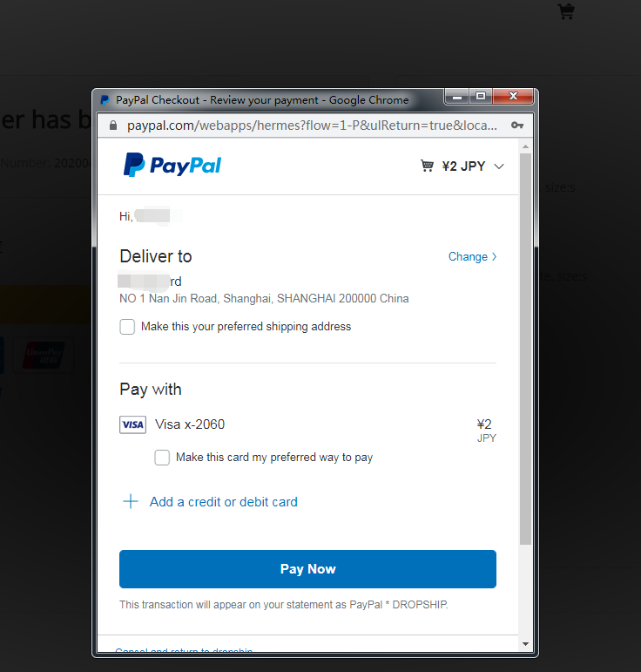Click the shopping cart icon beside ¥2 JPY
641x672 pixels.
tap(427, 166)
